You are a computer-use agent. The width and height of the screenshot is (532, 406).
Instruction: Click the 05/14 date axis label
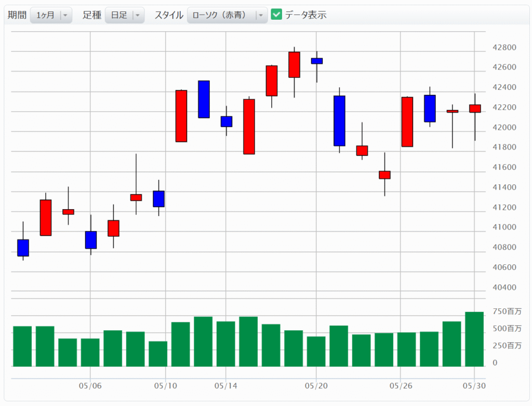pyautogui.click(x=226, y=386)
